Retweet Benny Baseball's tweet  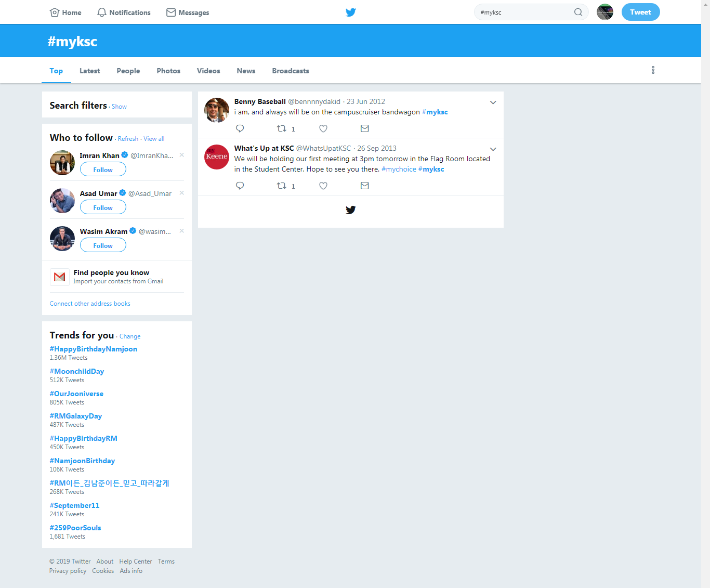282,128
